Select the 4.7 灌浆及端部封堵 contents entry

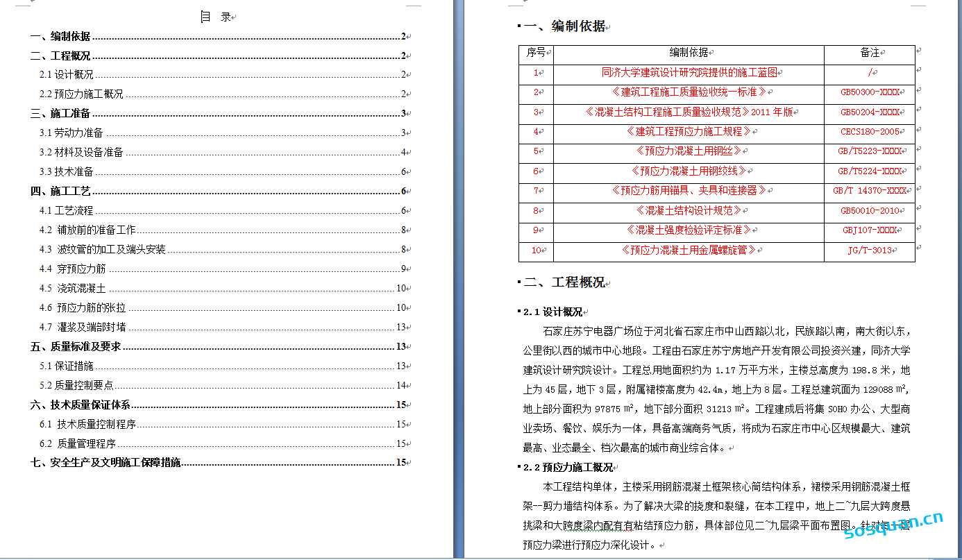pos(83,328)
